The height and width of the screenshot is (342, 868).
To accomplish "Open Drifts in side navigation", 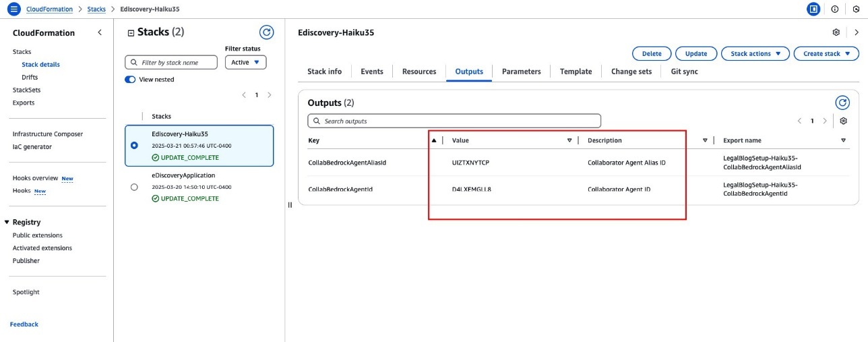I will point(30,78).
